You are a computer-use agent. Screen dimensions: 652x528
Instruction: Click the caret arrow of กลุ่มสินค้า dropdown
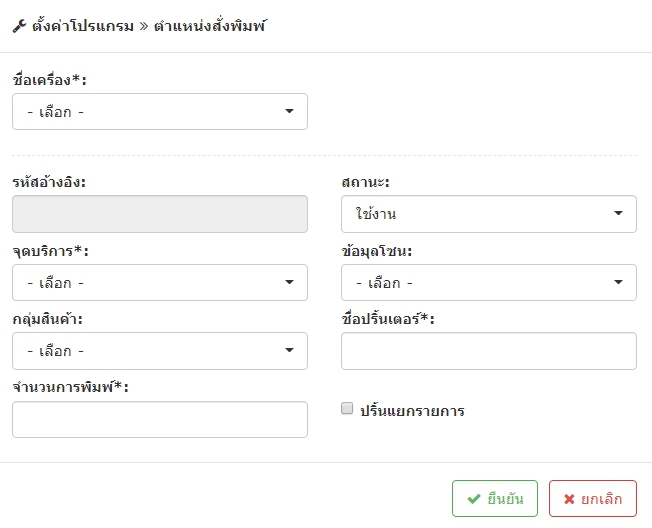[289, 350]
